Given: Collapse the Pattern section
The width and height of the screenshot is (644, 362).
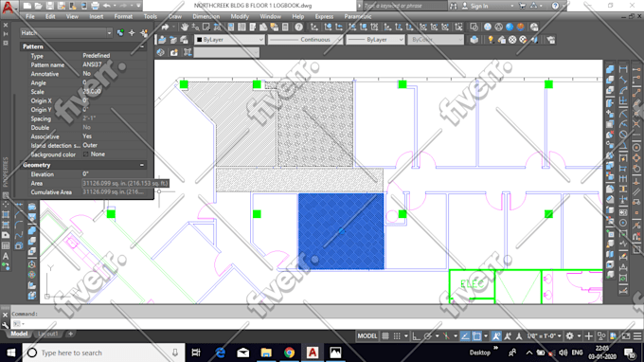Looking at the screenshot, I should pos(142,46).
